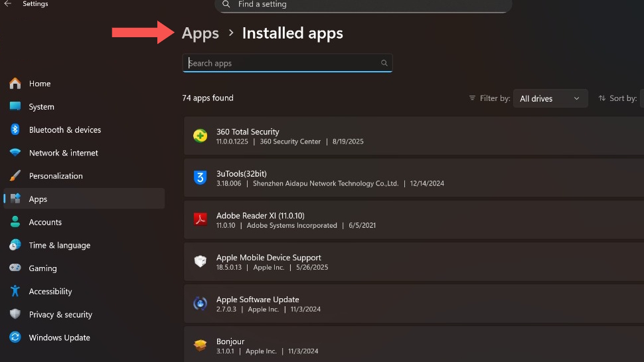Focus the Search apps input field
This screenshot has height=362, width=644.
[x=287, y=63]
